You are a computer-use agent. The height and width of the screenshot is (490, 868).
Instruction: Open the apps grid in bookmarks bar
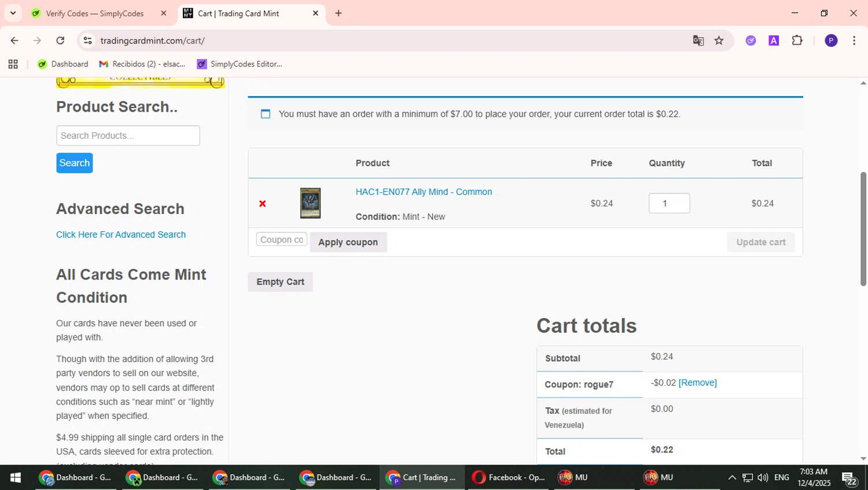pos(13,64)
